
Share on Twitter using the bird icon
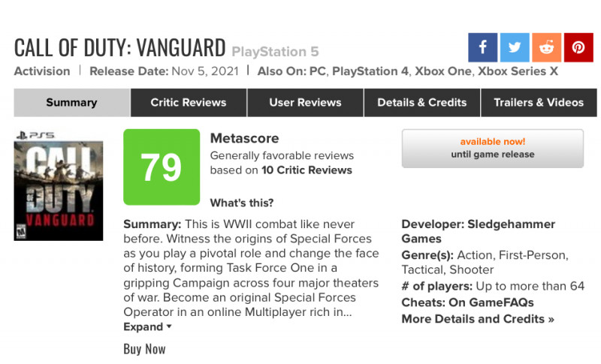pyautogui.click(x=515, y=47)
